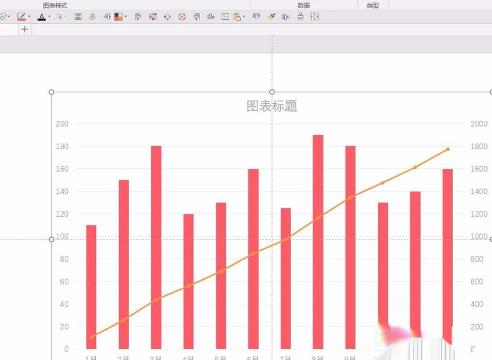This screenshot has height=360, width=492.
Task: Click the left axis label 0
Action: [66, 349]
